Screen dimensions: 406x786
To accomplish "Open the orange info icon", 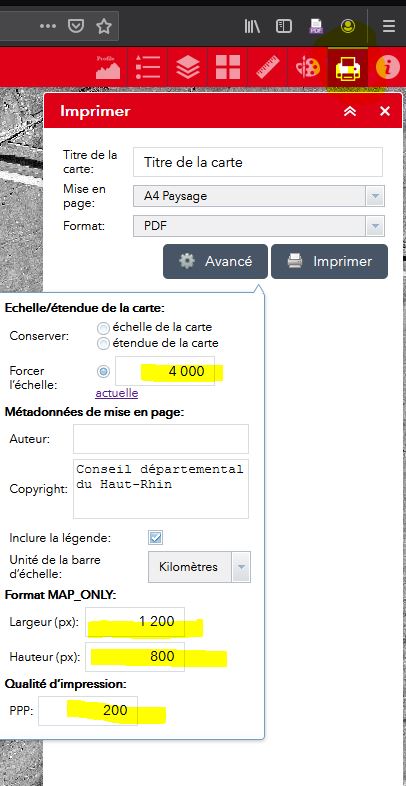I will click(x=387, y=68).
